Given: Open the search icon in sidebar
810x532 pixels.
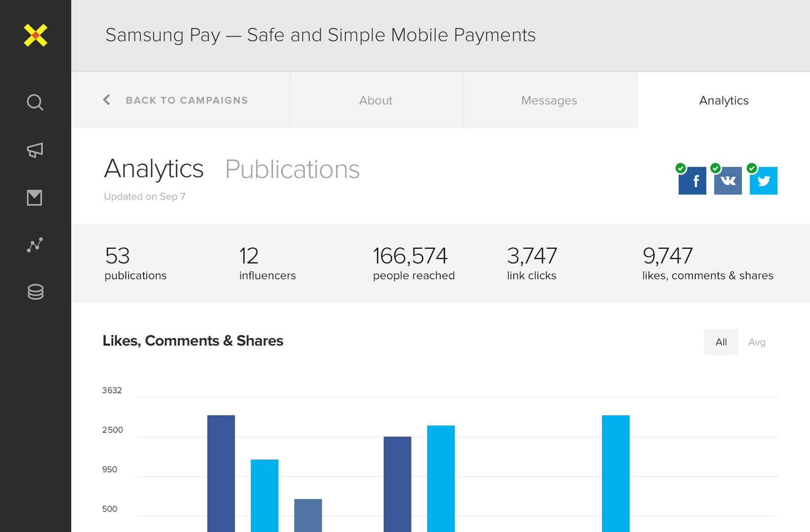Looking at the screenshot, I should point(35,102).
